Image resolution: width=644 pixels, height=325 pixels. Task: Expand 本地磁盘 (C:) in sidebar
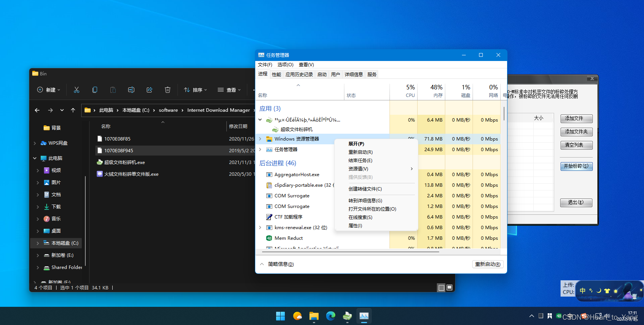(x=38, y=243)
